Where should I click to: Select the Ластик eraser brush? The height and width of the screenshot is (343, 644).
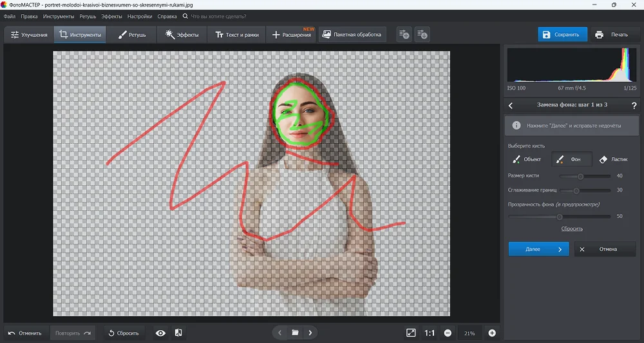click(x=613, y=159)
